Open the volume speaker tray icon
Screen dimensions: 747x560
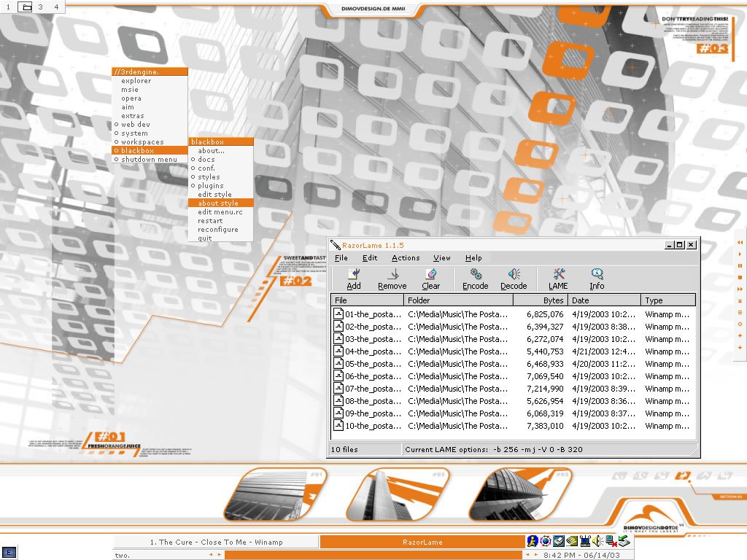597,541
